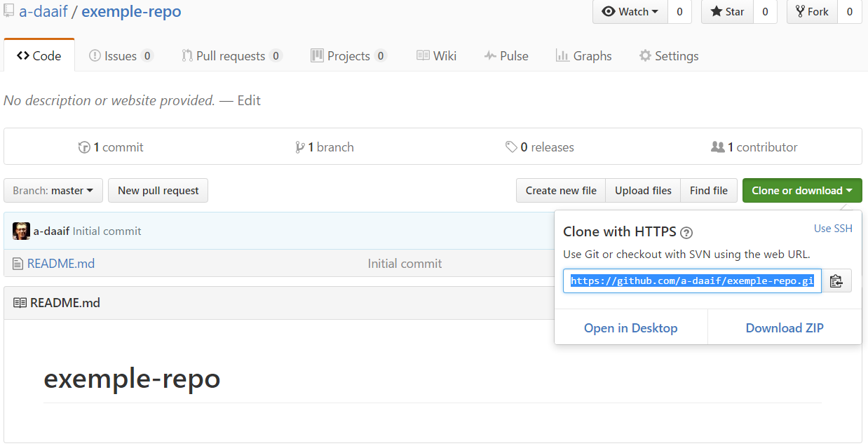Click the help icon beside Clone with HTTPS
868x446 pixels.
tap(686, 233)
